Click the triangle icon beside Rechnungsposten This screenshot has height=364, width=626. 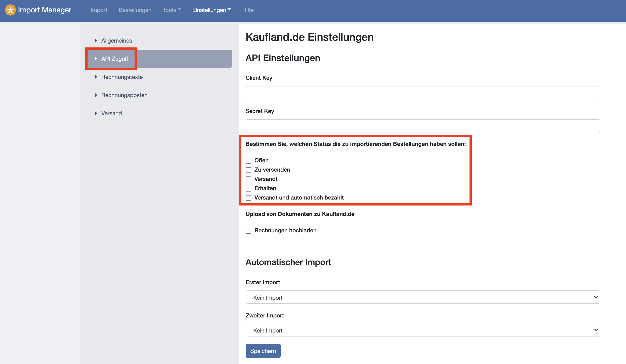[x=96, y=95]
